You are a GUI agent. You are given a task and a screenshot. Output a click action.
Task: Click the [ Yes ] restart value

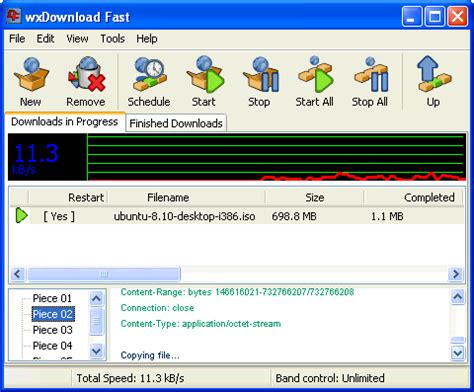coord(59,216)
